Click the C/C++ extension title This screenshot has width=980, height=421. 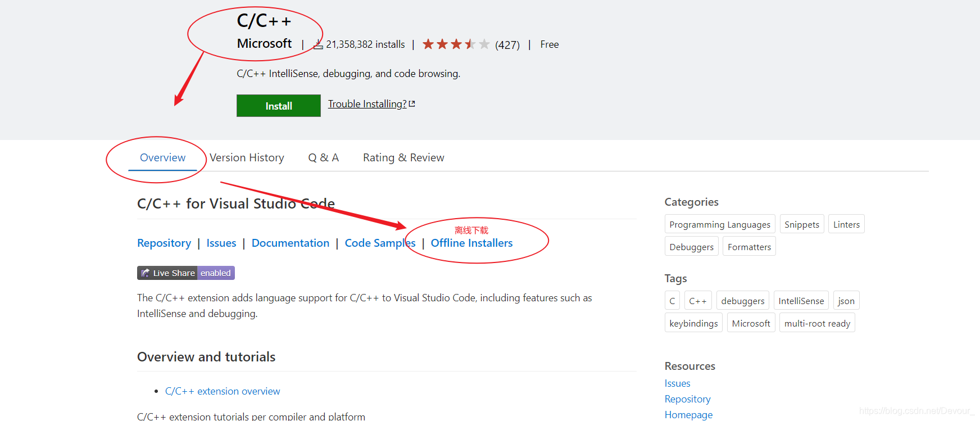pyautogui.click(x=264, y=21)
